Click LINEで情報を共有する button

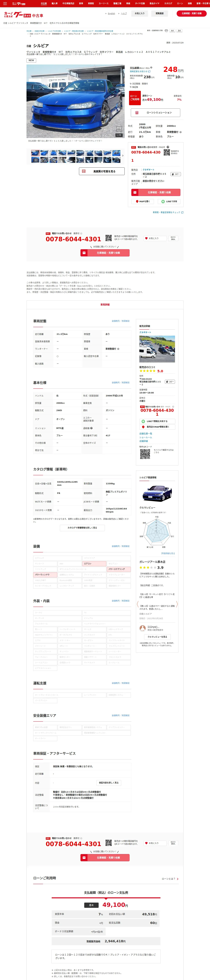pyautogui.click(x=157, y=421)
